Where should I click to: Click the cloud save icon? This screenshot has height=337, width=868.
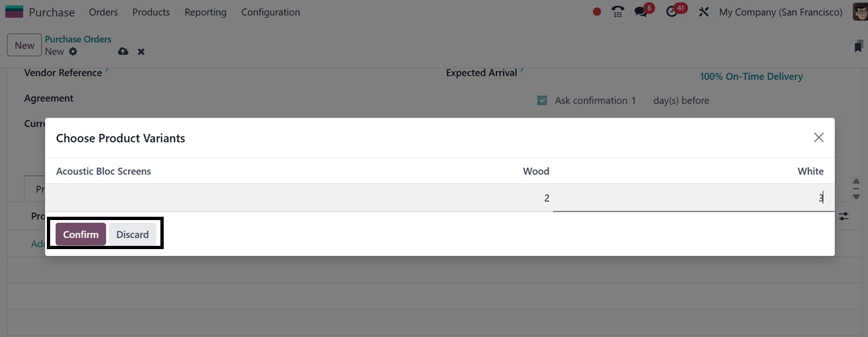tap(123, 52)
